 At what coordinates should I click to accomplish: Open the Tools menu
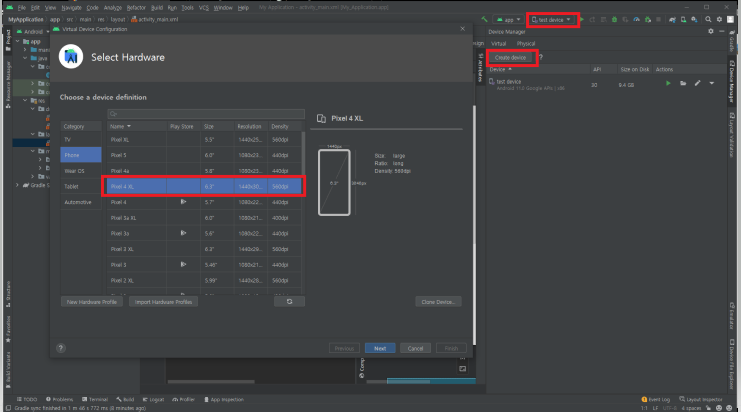click(188, 8)
